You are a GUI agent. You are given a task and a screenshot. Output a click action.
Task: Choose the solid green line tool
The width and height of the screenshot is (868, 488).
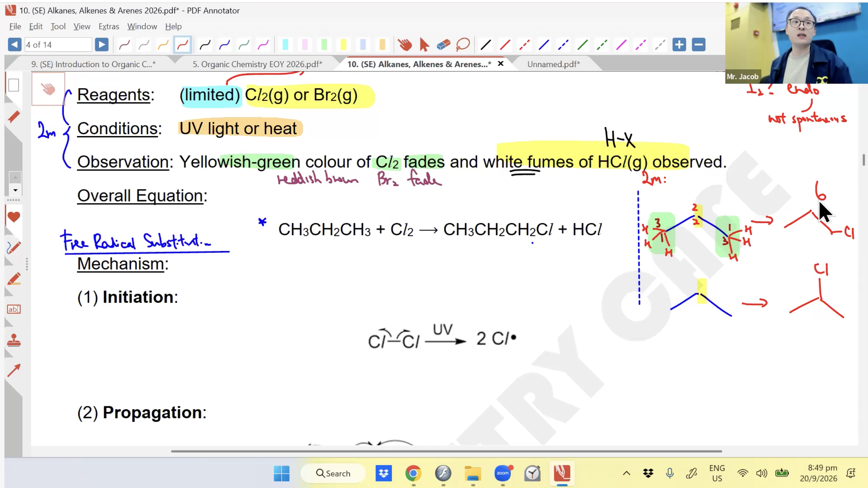tap(583, 45)
